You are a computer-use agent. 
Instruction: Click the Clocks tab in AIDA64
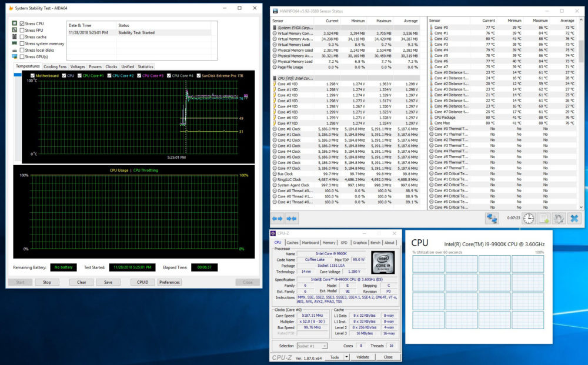[111, 66]
